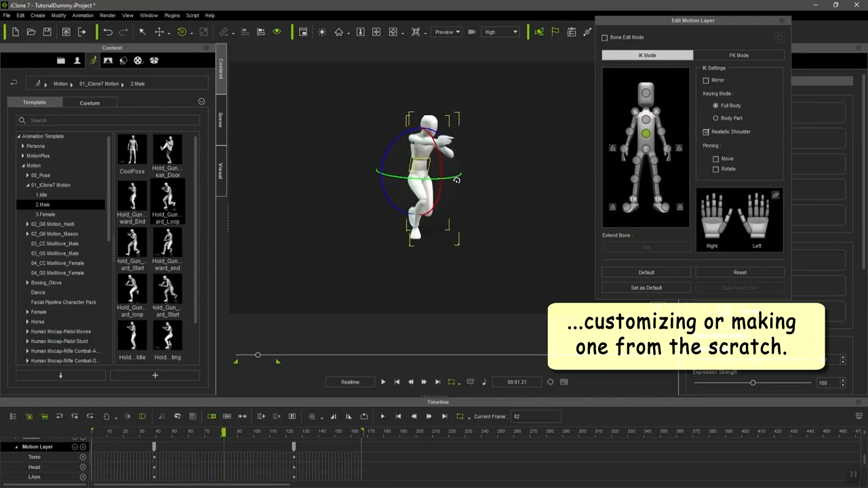Expand the Boxing_Glove tree node
This screenshot has width=868, height=488.
(27, 283)
